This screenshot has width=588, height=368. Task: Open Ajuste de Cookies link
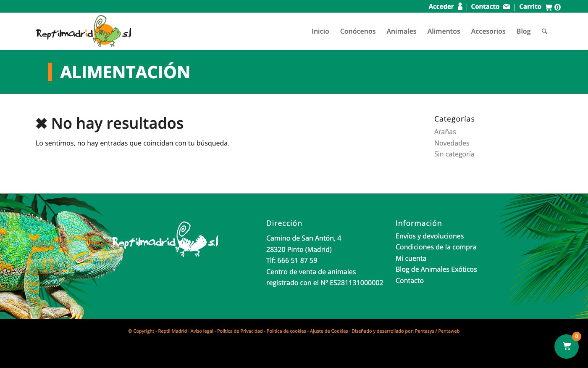[329, 331]
